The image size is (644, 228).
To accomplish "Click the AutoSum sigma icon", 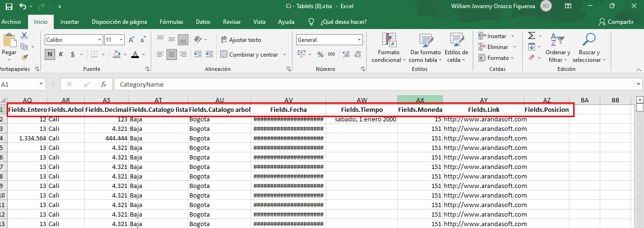I will tap(532, 36).
